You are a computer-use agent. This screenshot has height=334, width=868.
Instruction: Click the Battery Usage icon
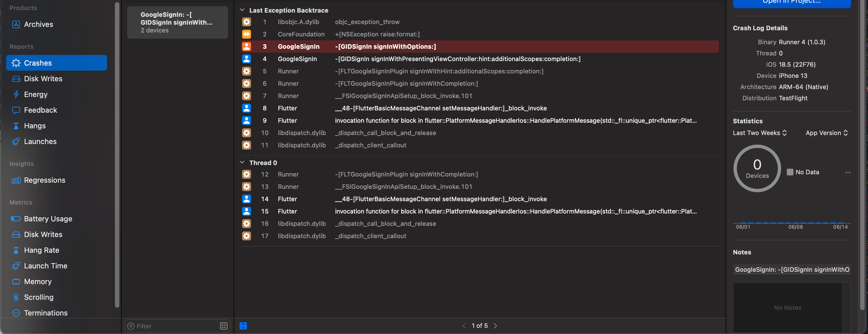pyautogui.click(x=16, y=219)
